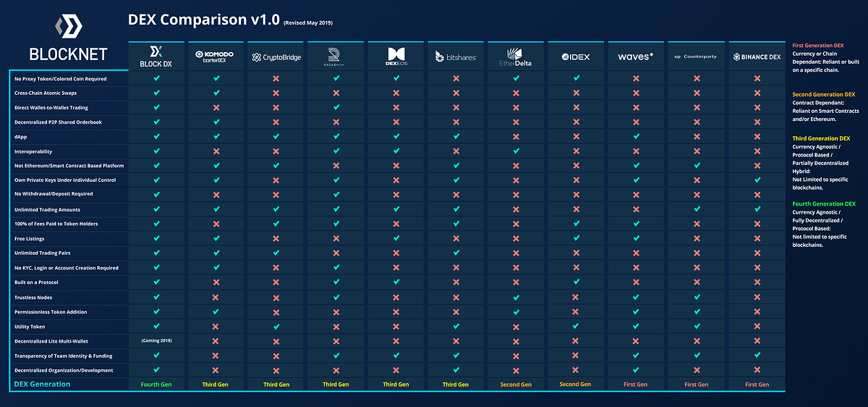Viewport: 868px width, 407px height.
Task: Click the waves logo header
Action: (635, 56)
